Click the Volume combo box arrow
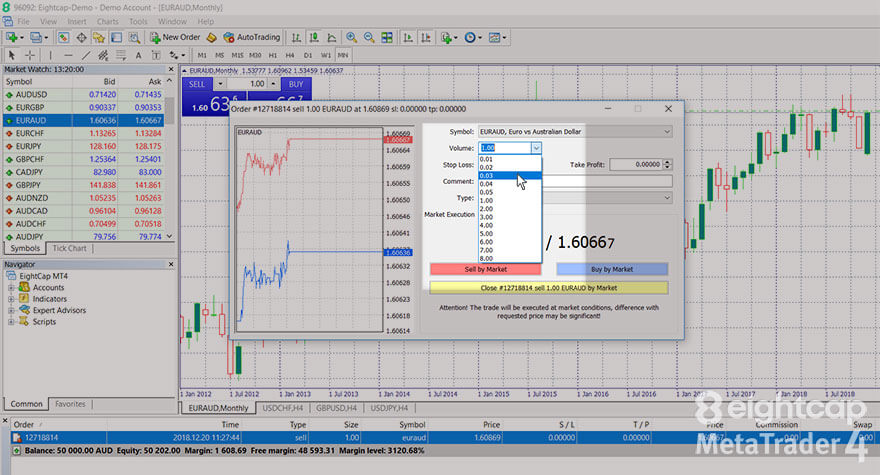 (536, 148)
